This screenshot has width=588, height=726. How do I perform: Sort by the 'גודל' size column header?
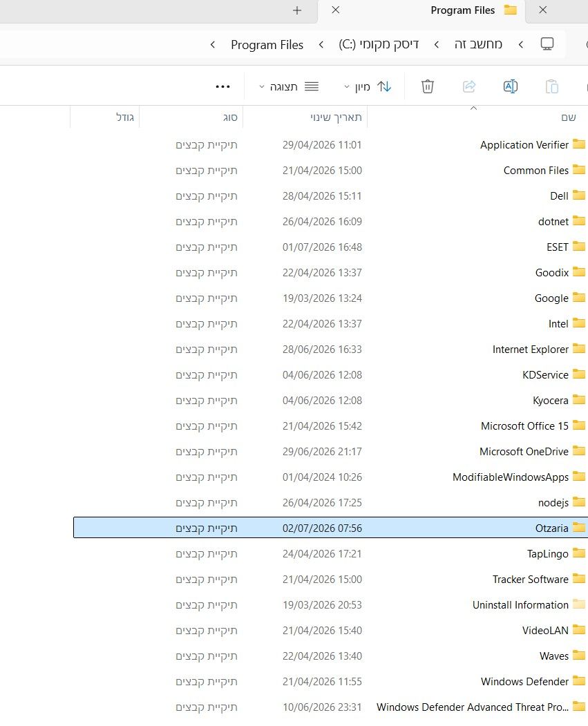(x=125, y=117)
